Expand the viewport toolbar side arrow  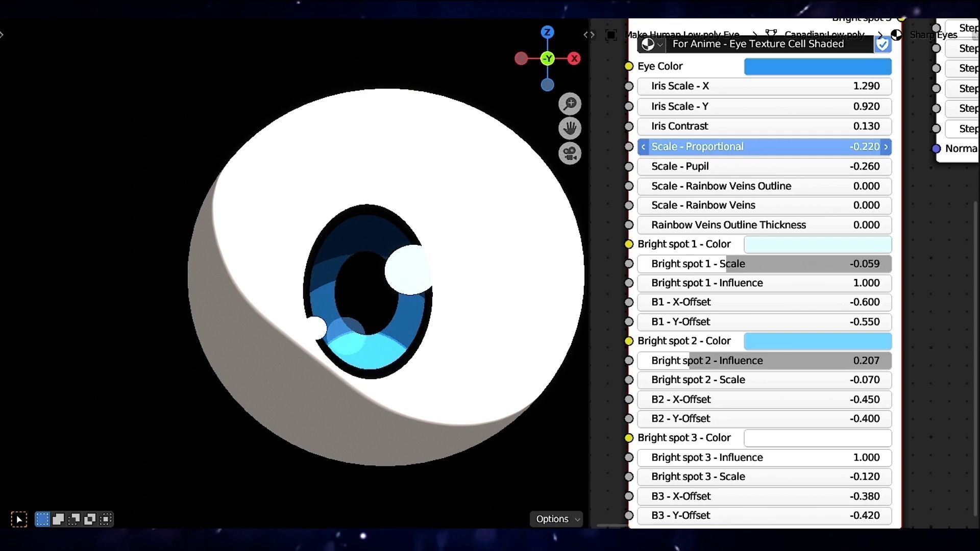coord(2,35)
